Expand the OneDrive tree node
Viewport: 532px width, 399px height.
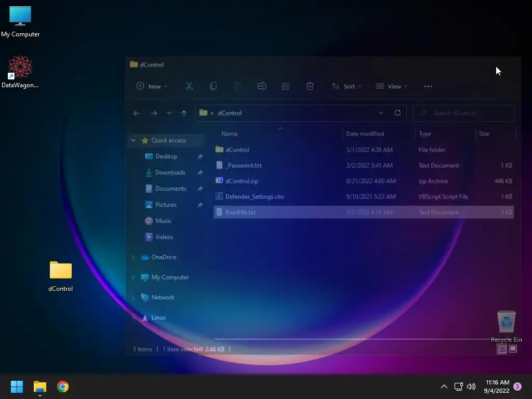pos(134,257)
